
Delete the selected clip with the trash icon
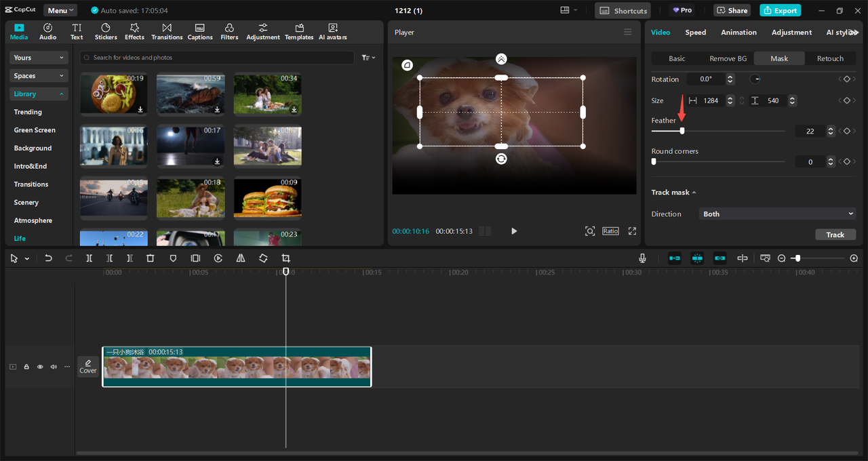pos(151,258)
